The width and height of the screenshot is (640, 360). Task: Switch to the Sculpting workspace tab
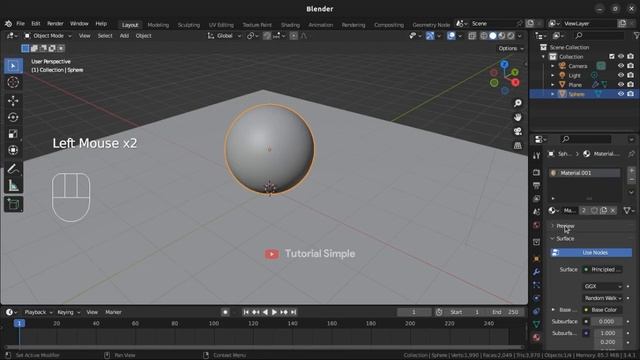tap(189, 25)
